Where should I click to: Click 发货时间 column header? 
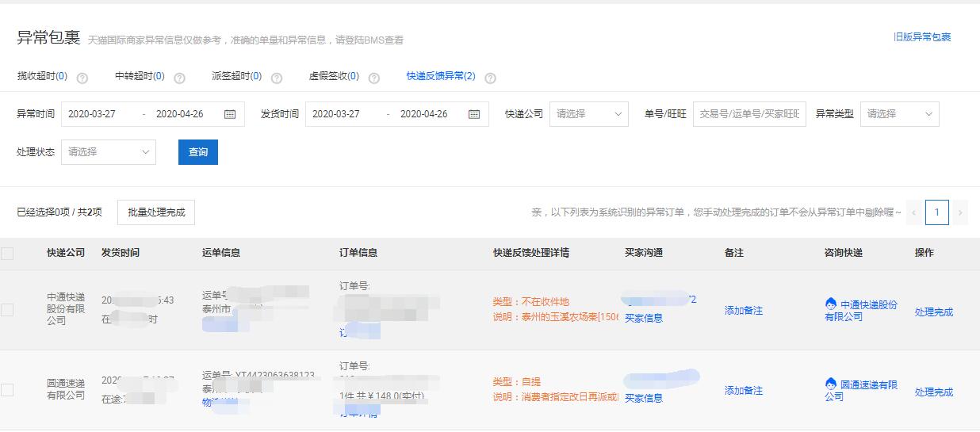click(121, 253)
